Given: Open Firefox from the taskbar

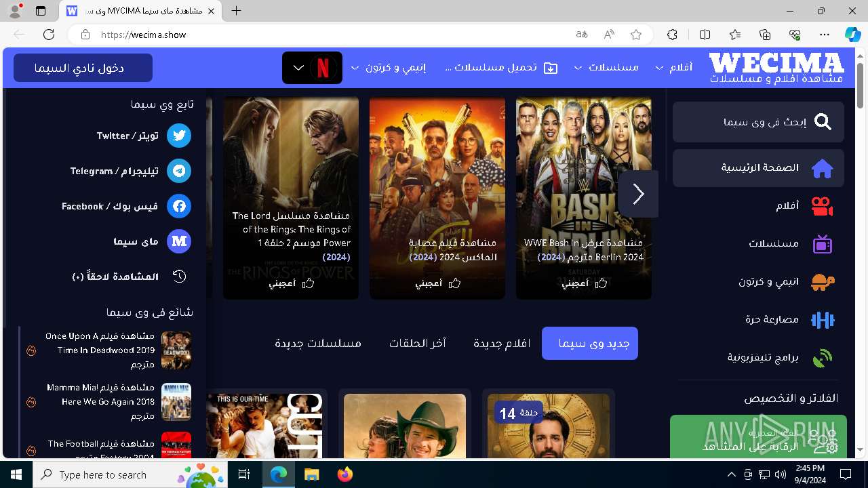Looking at the screenshot, I should click(345, 474).
